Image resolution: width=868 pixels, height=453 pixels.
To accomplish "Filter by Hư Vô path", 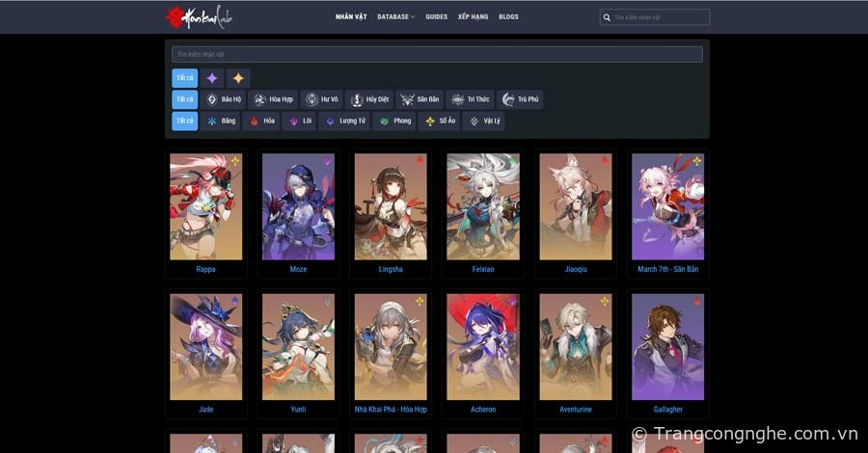I will (321, 99).
